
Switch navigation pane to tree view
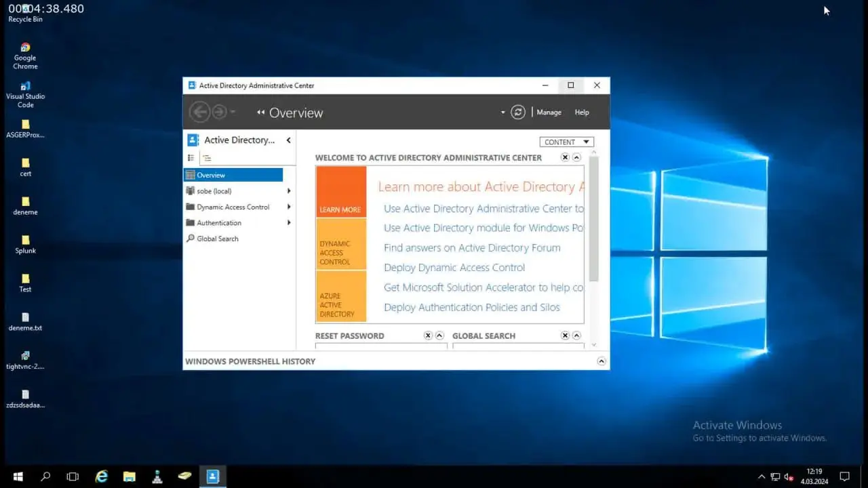pyautogui.click(x=207, y=158)
